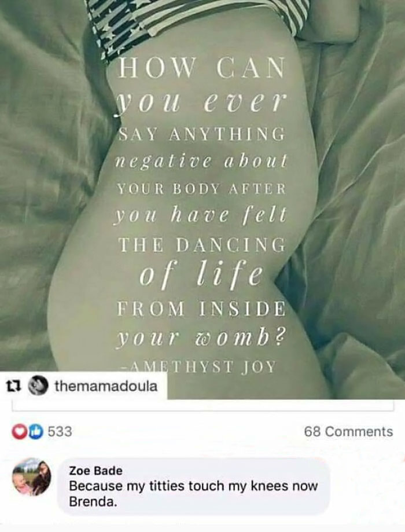
Task: Click the THE DANCING text line
Action: click(201, 245)
